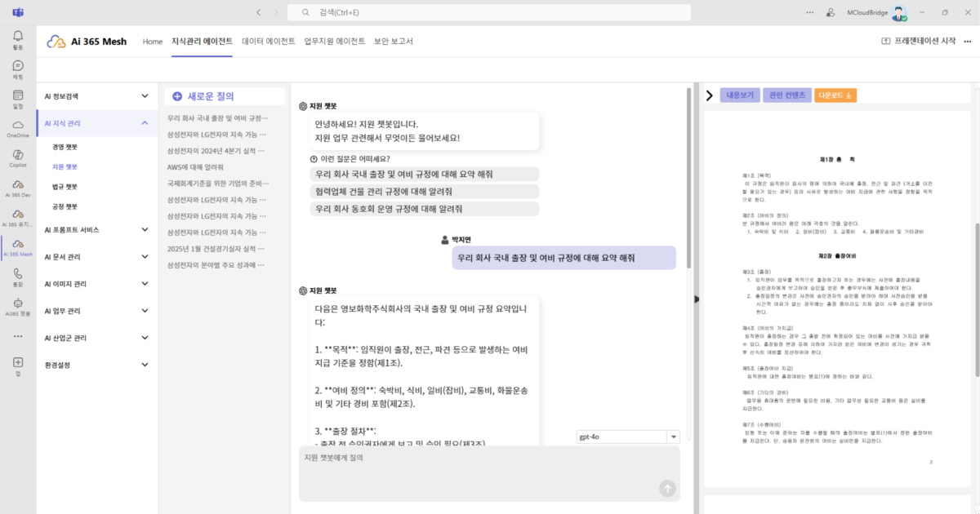
Task: Open the tab options ellipsis beside 프레젠테이션 시작
Action: tap(967, 41)
